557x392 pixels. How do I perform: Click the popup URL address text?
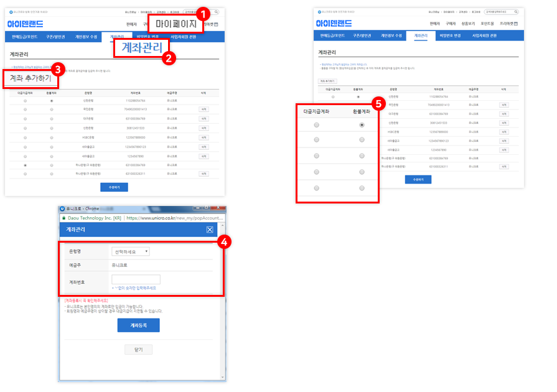coord(175,218)
